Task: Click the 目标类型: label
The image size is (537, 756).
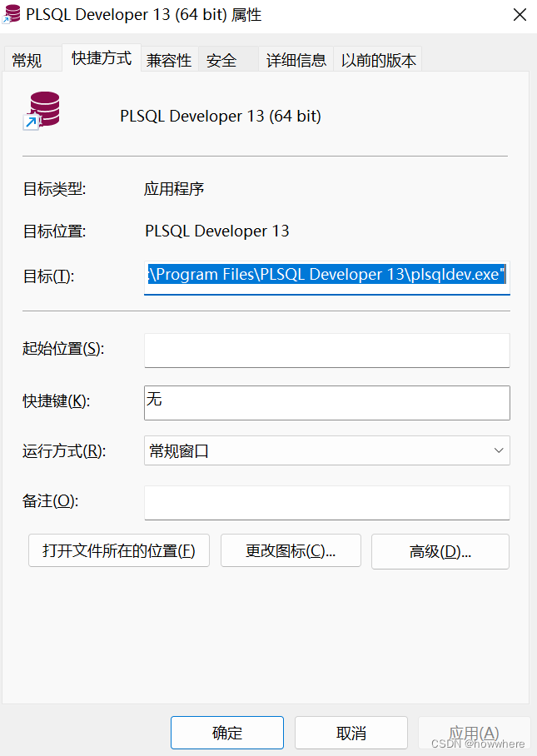Action: (54, 188)
